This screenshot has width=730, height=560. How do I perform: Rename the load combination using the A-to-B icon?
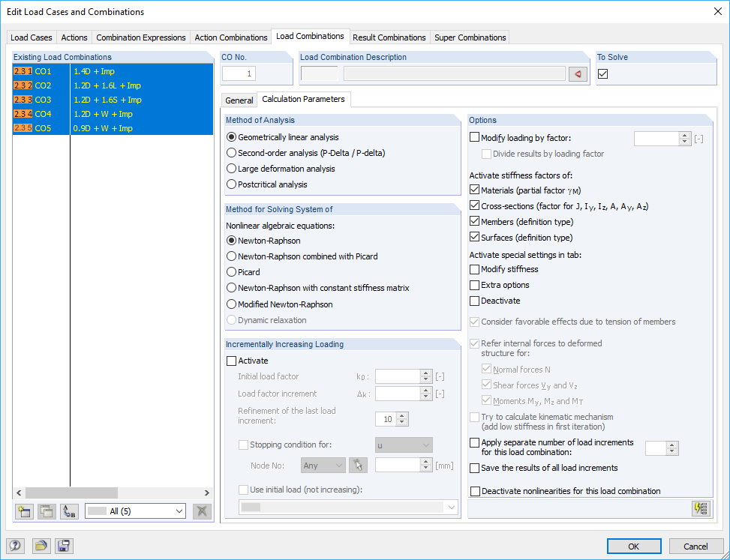click(68, 511)
